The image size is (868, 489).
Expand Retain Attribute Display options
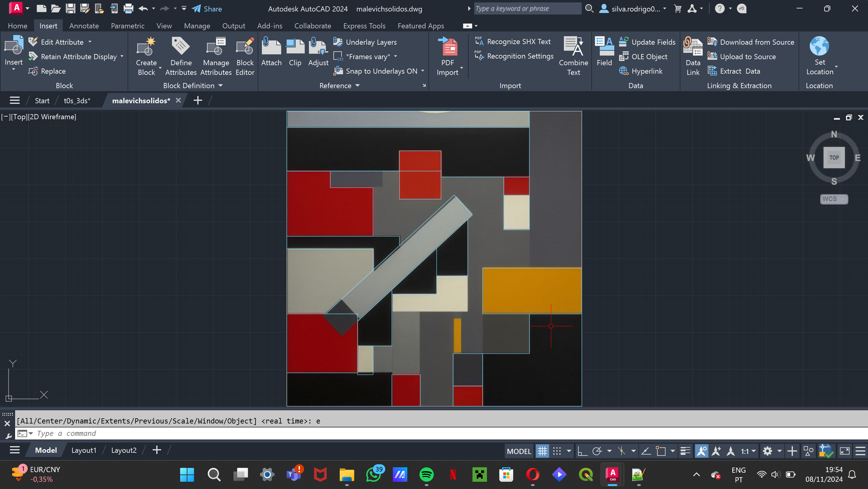(122, 56)
